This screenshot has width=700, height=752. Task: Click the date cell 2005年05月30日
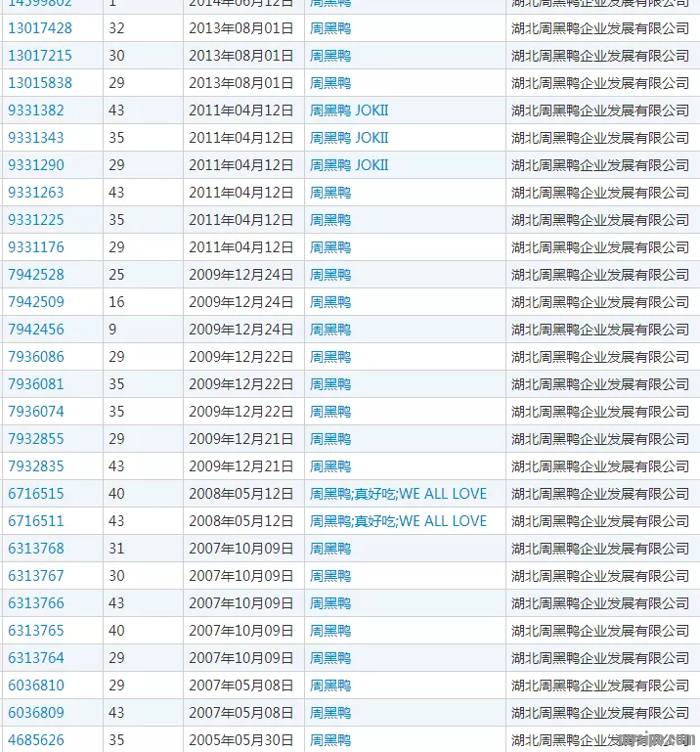point(241,740)
